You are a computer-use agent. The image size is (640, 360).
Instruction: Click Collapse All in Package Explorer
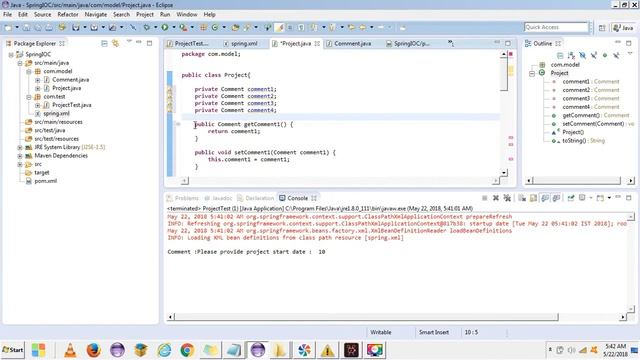(x=104, y=43)
